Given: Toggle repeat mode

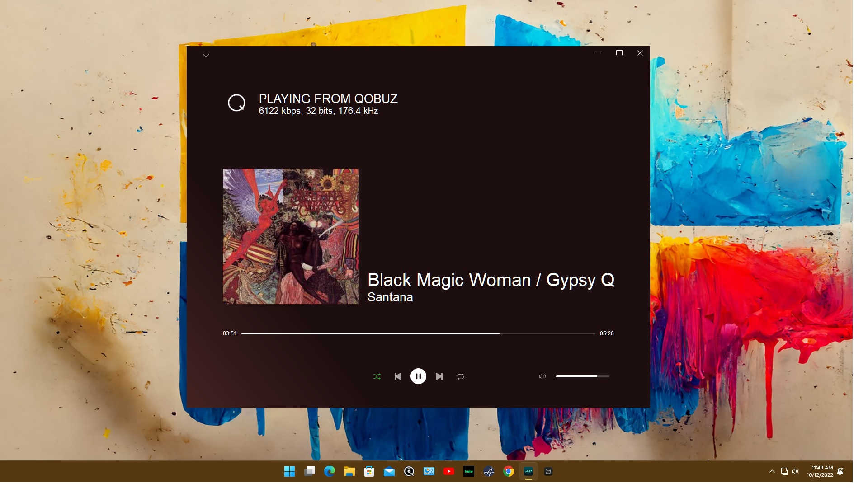Looking at the screenshot, I should coord(460,376).
